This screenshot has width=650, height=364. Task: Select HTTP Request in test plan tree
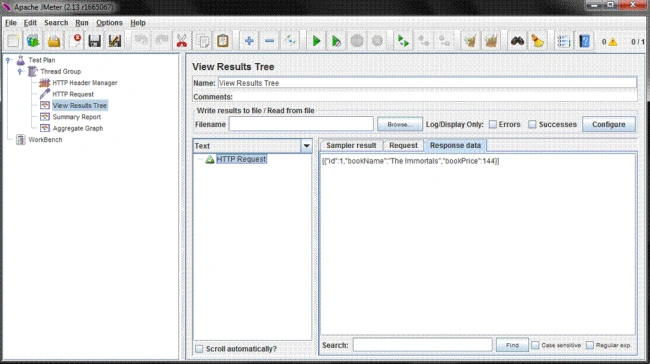73,94
